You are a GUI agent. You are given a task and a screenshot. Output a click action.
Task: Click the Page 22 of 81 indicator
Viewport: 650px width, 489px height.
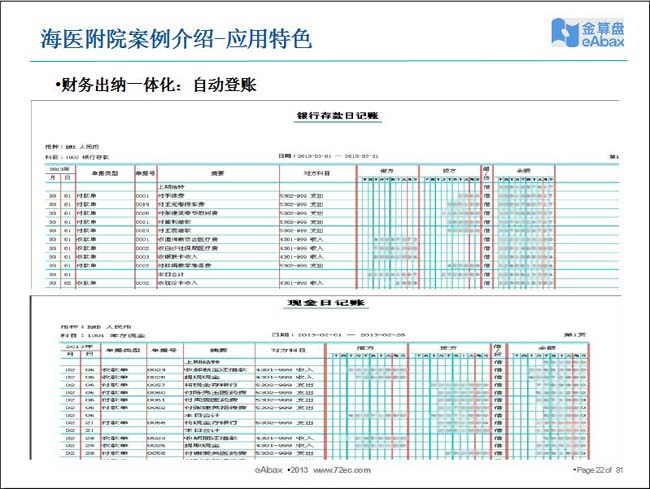pyautogui.click(x=598, y=470)
